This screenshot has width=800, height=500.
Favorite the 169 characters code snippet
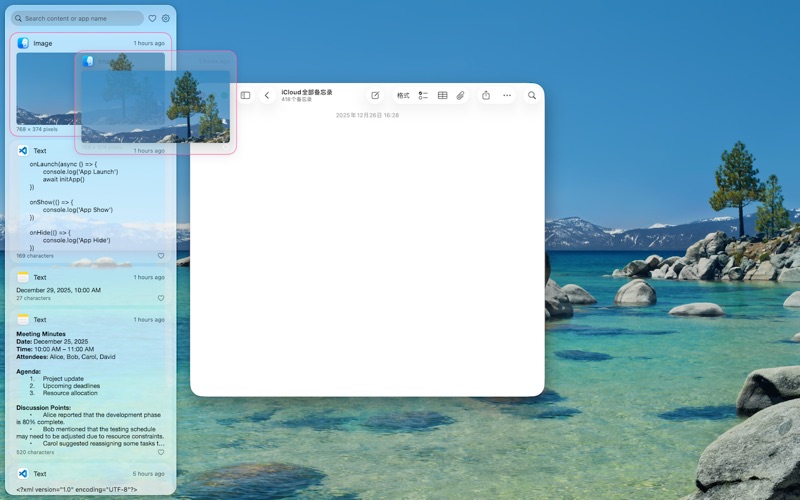coord(161,256)
